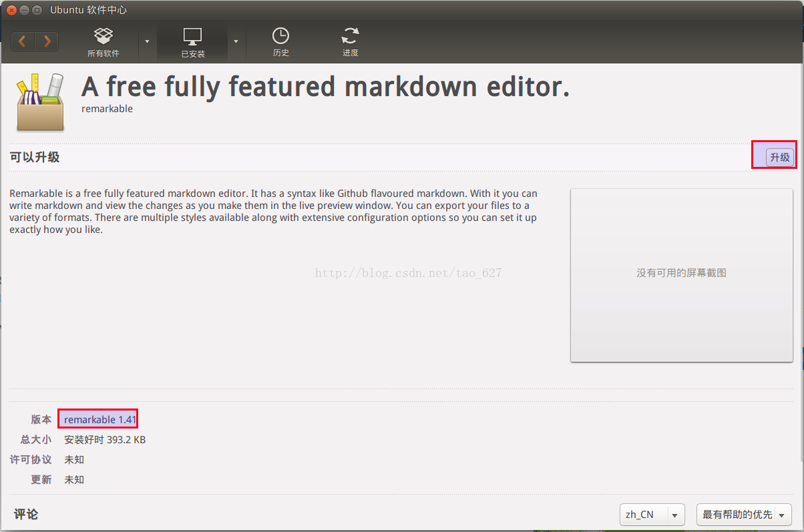Open the 已安装 (Installed) section
The image size is (804, 532).
[x=192, y=43]
